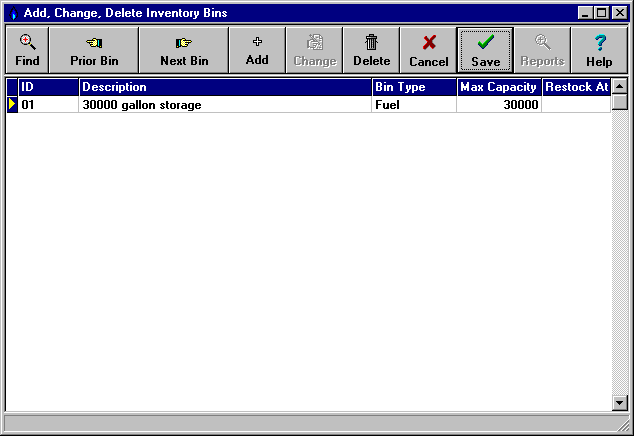Select the row indicator arrow for bin 01
The height and width of the screenshot is (436, 634).
tap(12, 104)
